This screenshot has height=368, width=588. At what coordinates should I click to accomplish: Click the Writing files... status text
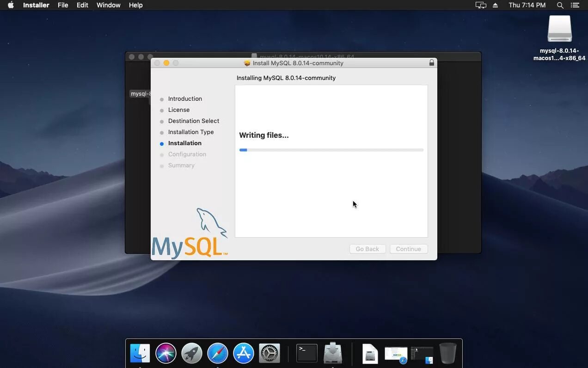pos(264,135)
